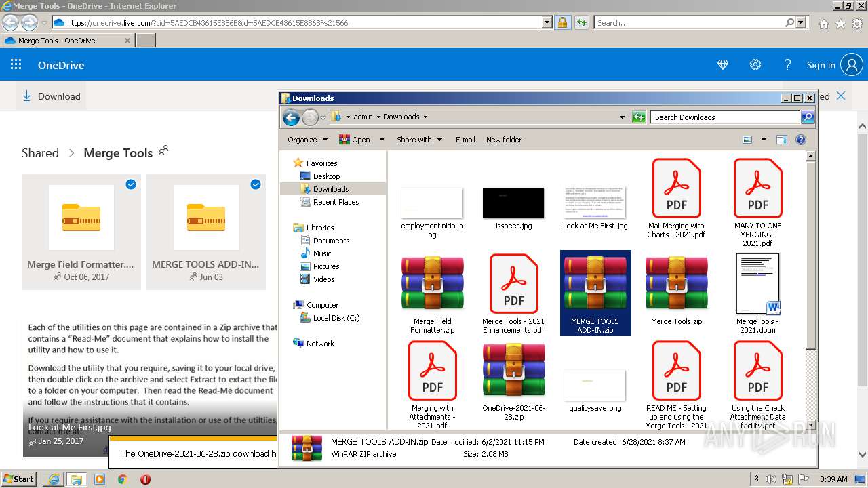Click the Explorer forward arrow button
This screenshot has width=868, height=488.
point(310,118)
